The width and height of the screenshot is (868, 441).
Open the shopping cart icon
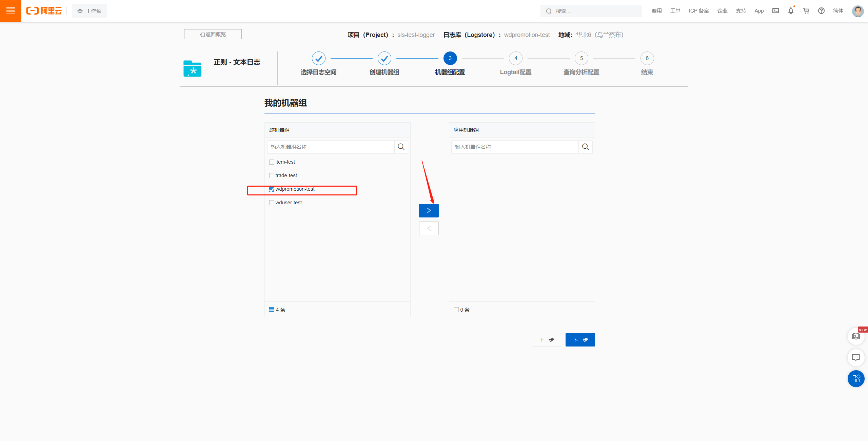806,11
